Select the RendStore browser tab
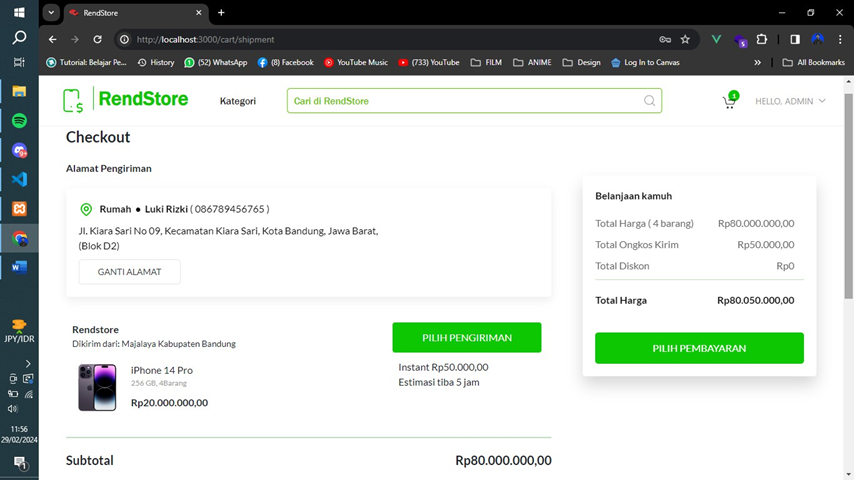 tap(136, 13)
